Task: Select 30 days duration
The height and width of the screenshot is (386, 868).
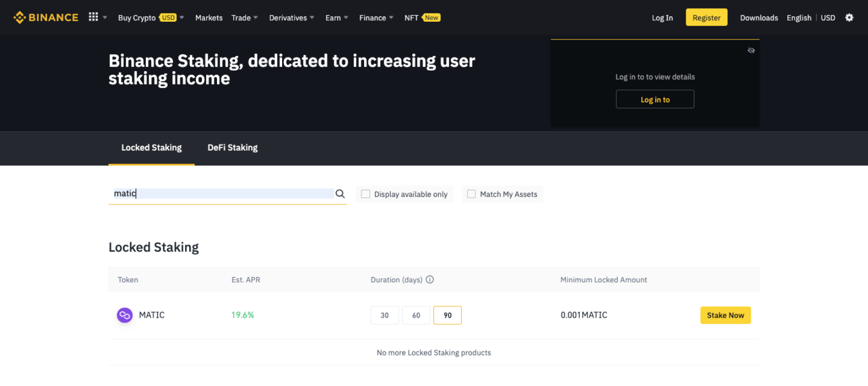Action: click(x=385, y=316)
